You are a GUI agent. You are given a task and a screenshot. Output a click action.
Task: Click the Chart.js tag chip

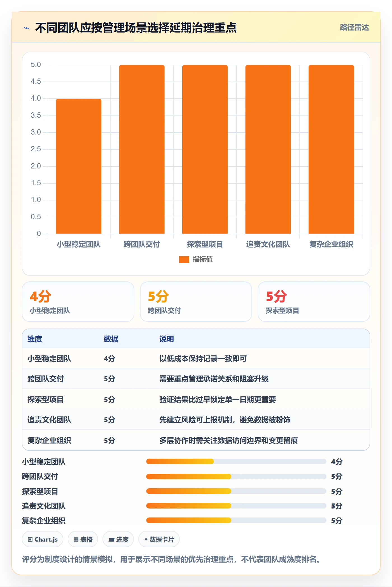click(43, 539)
